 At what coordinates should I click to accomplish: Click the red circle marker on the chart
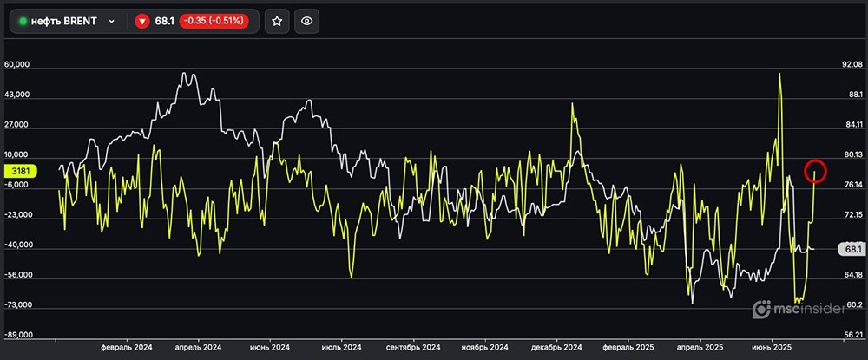(x=814, y=170)
